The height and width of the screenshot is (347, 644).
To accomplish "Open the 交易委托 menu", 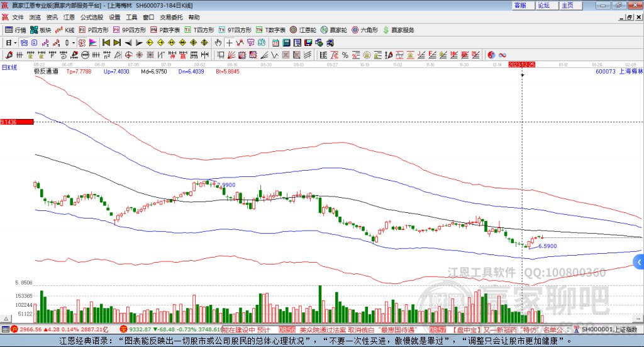I will point(171,17).
